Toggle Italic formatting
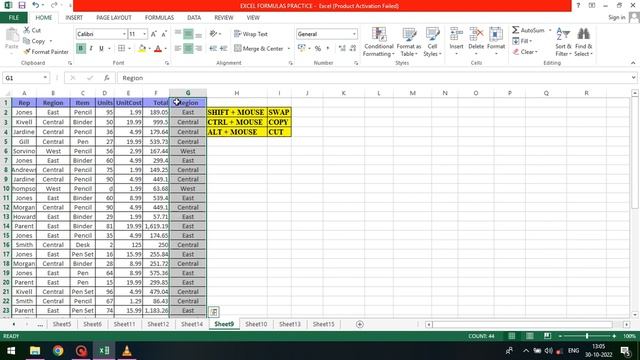The width and height of the screenshot is (640, 360). (x=91, y=49)
